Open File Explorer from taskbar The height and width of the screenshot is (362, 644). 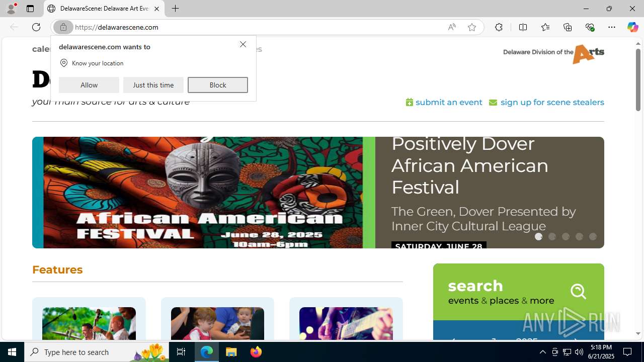231,352
